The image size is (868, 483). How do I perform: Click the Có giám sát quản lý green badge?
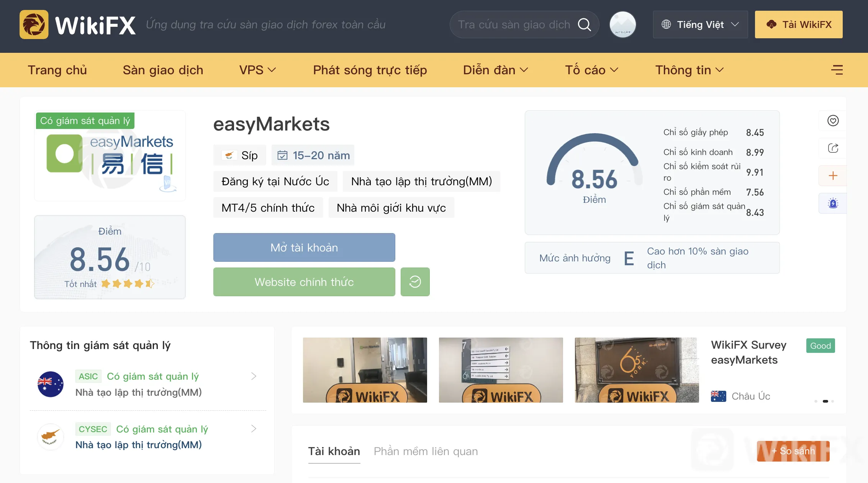tap(85, 121)
